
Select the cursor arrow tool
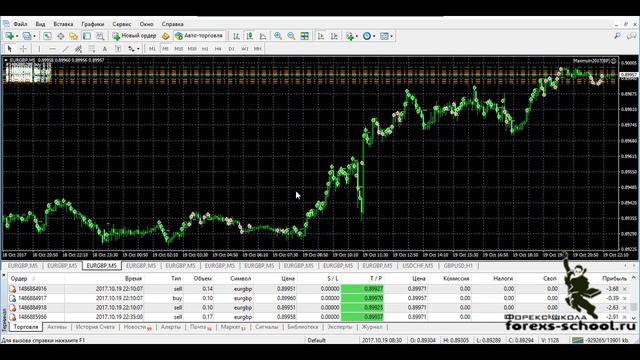(x=9, y=49)
